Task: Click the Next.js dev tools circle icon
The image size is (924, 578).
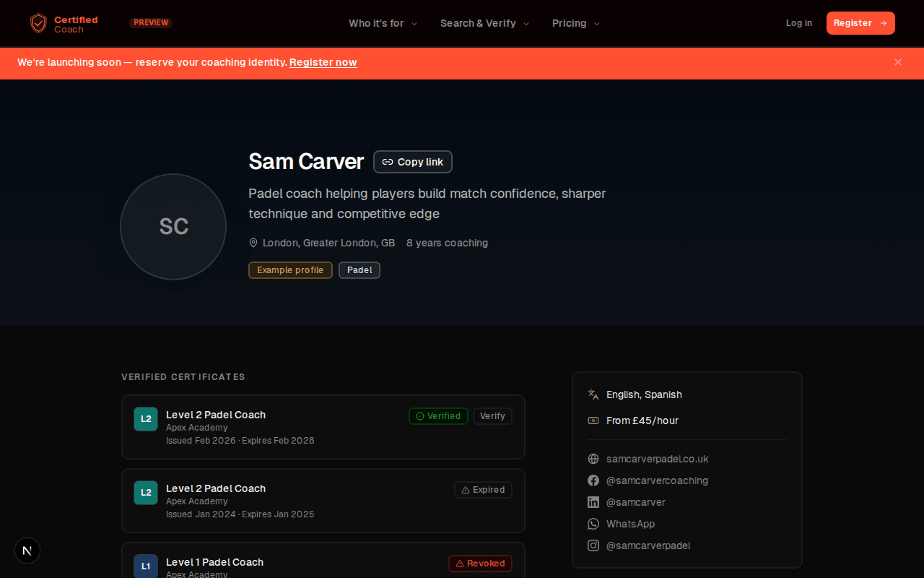Action: click(27, 551)
